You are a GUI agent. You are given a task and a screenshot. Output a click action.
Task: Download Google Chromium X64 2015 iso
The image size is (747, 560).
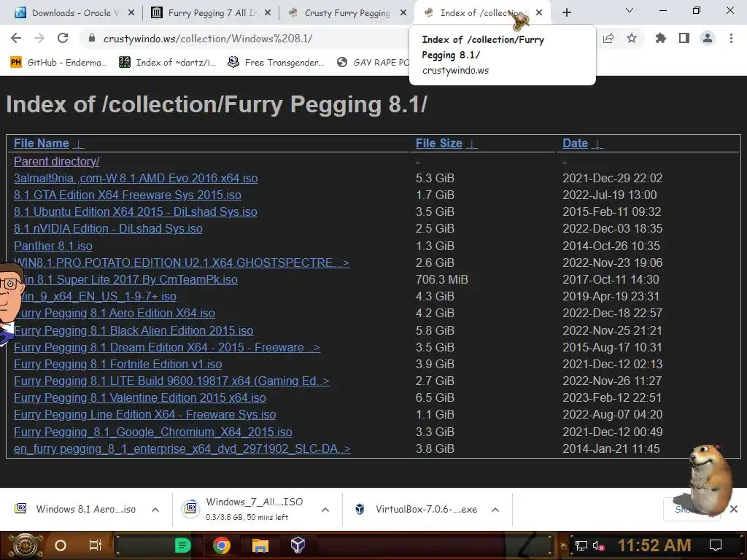pyautogui.click(x=153, y=432)
